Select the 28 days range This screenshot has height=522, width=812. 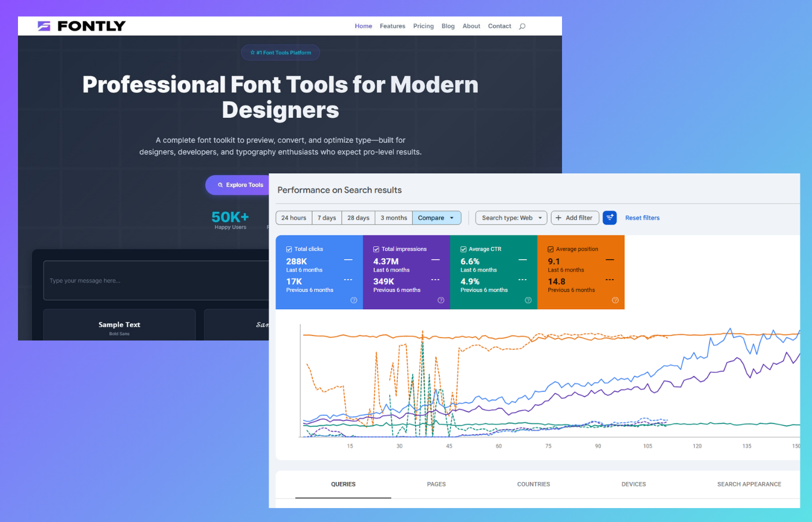[x=358, y=218]
